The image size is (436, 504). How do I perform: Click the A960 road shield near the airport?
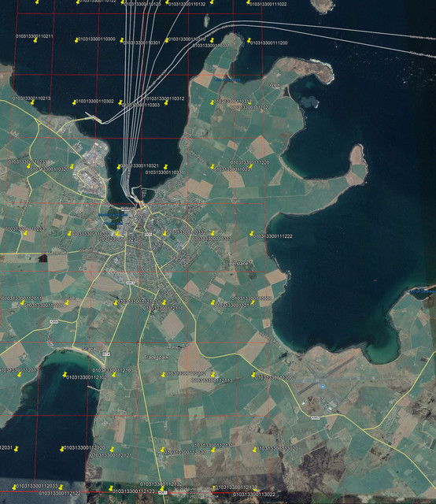[x=316, y=418]
